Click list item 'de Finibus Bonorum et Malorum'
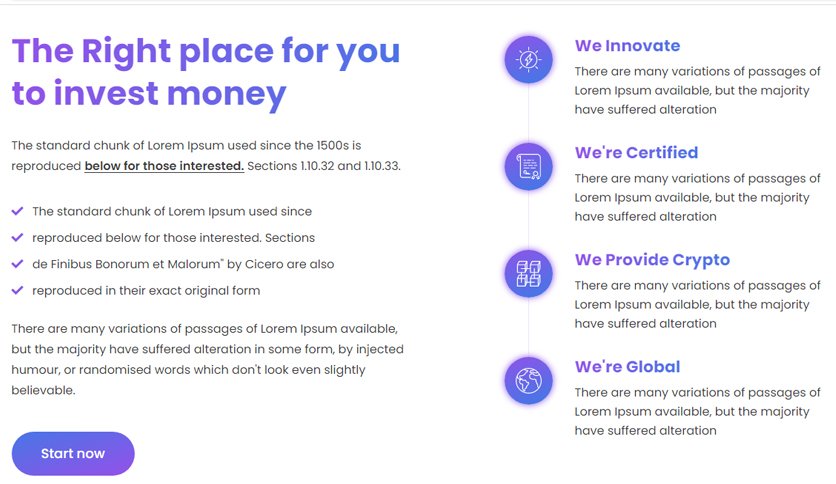 point(183,264)
